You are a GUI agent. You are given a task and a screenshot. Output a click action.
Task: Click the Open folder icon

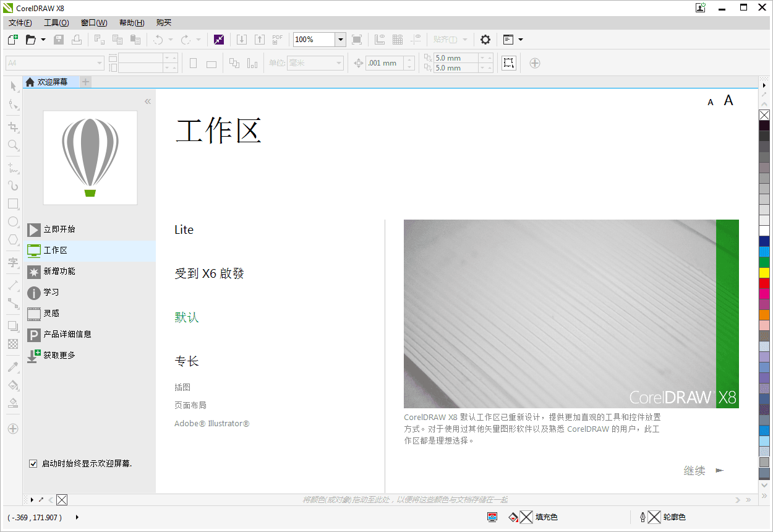[30, 40]
